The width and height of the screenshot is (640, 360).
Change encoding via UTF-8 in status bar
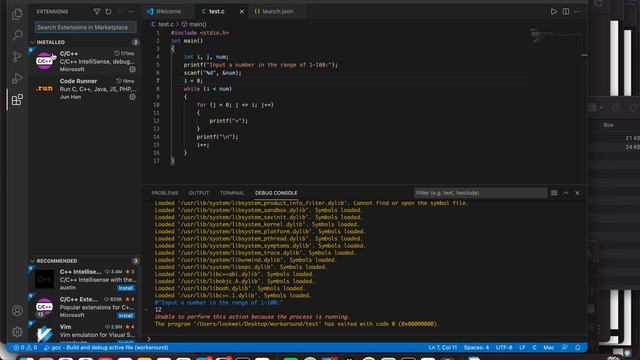pos(504,347)
